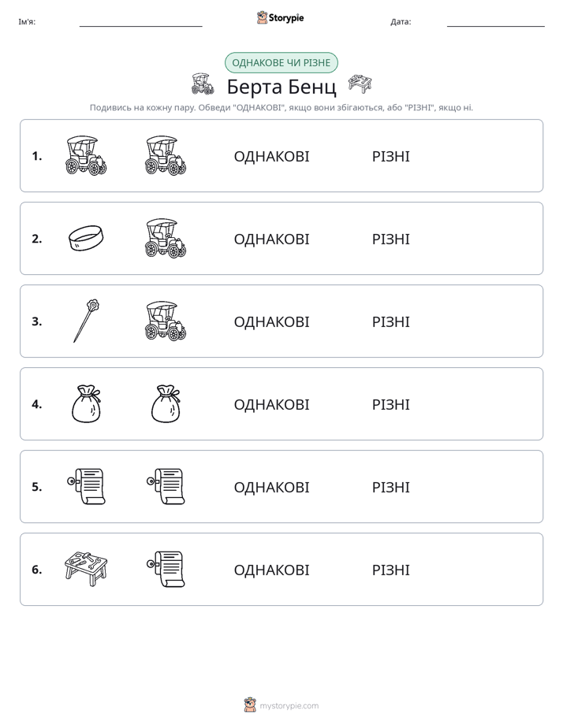Select РІЗНІ for row 3
This screenshot has height=728, width=563.
pyautogui.click(x=390, y=321)
